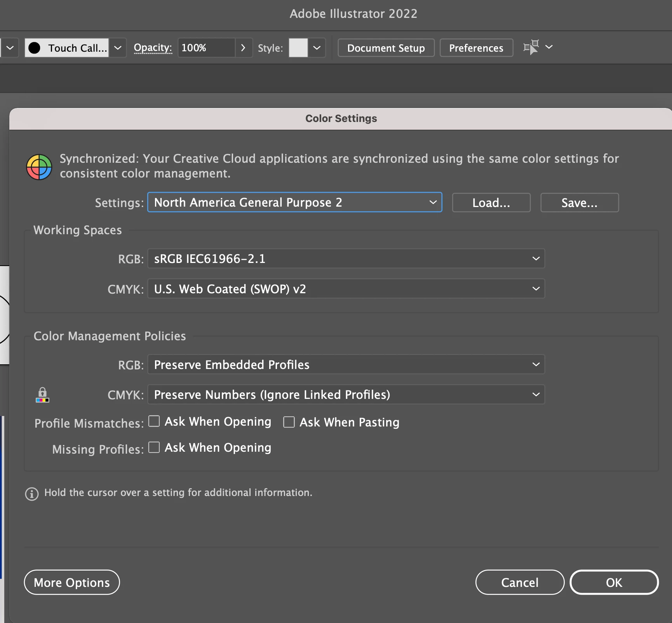Click the Style swatch preview
The width and height of the screenshot is (672, 623).
tap(298, 48)
